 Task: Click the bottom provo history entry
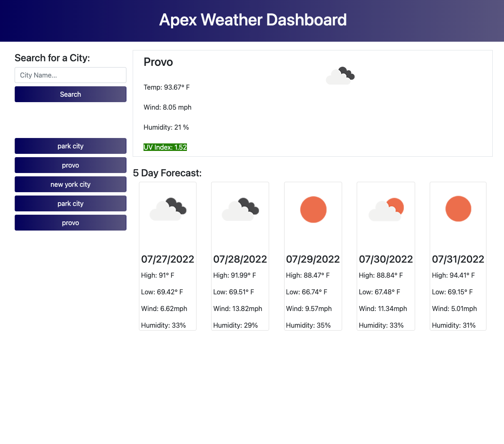(x=70, y=223)
